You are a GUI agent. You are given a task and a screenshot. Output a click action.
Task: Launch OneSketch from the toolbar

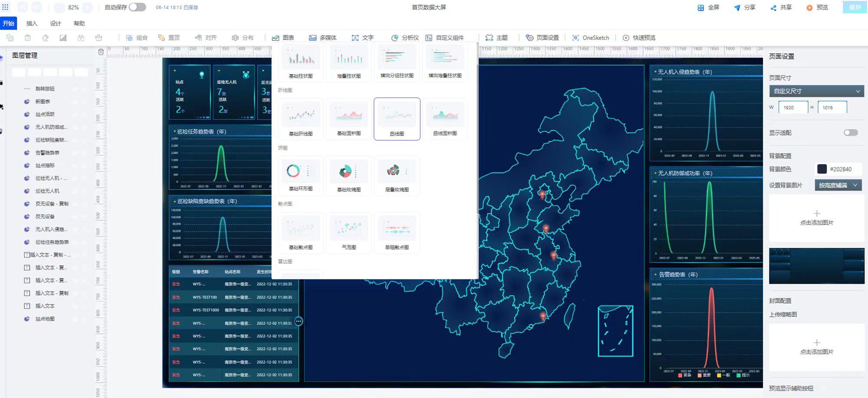[591, 38]
